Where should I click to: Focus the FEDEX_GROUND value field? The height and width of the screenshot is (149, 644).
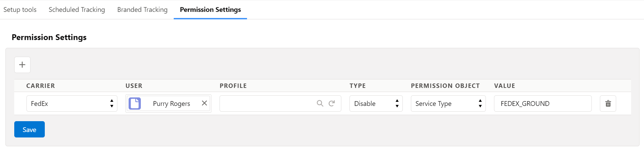coord(543,104)
